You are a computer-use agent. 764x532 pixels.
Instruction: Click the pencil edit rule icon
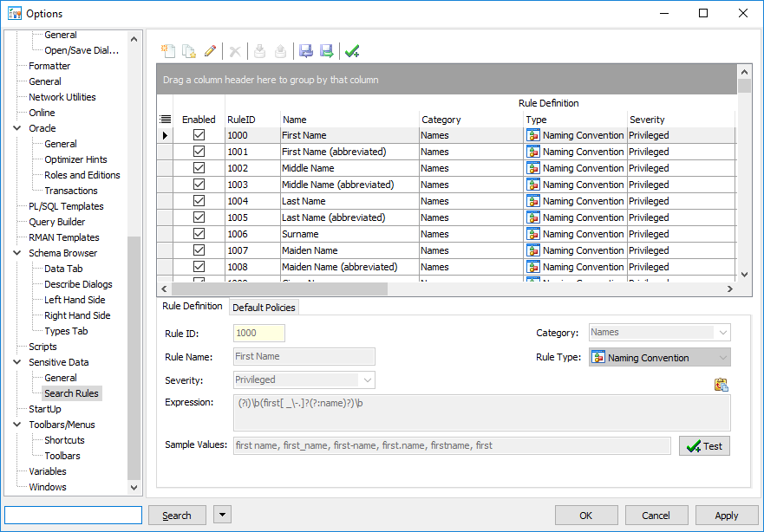coord(210,50)
